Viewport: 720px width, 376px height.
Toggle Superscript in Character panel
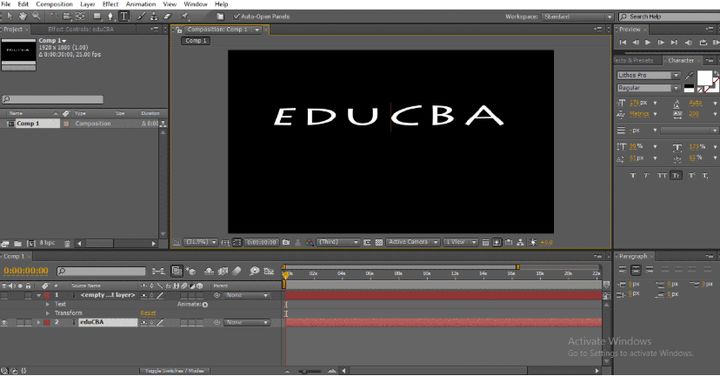tap(692, 176)
